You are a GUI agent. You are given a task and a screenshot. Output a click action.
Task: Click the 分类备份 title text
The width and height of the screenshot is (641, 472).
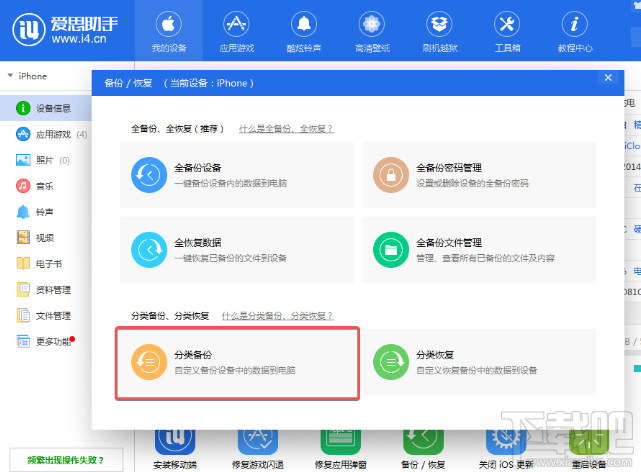point(193,355)
